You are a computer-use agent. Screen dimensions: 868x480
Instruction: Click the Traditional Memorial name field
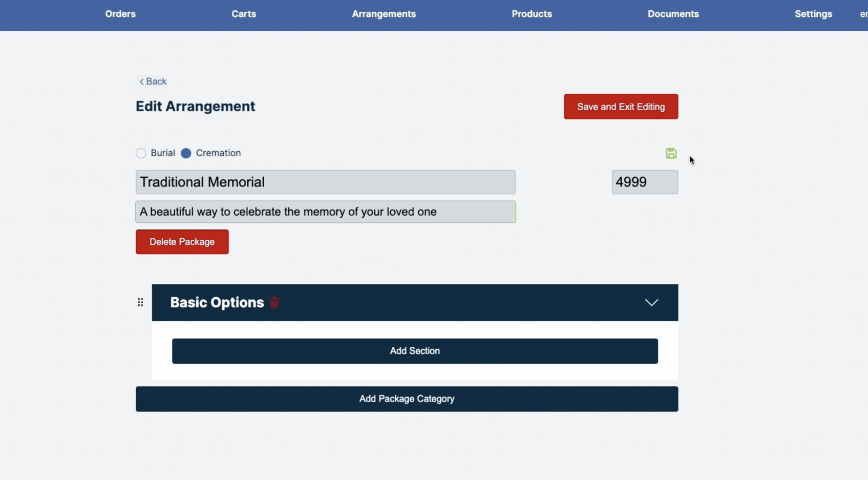click(x=325, y=182)
